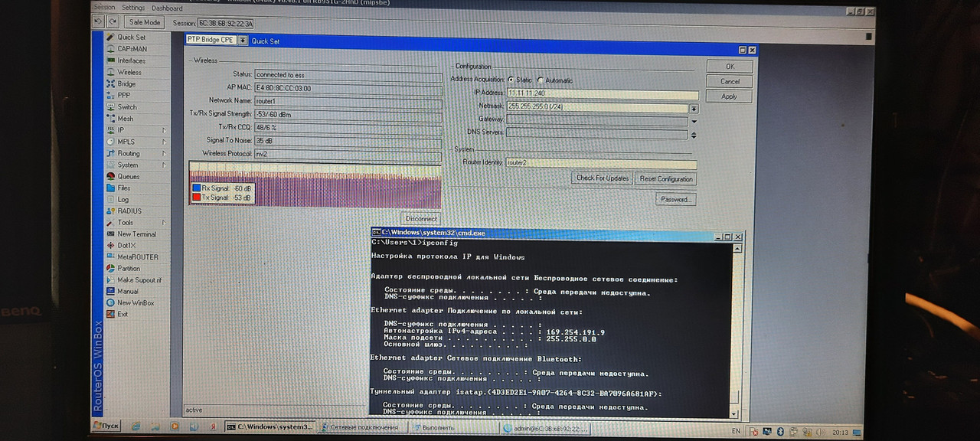Click the DNS Servers up-down arrows
Viewport: 980px width, 441px height.
[694, 135]
